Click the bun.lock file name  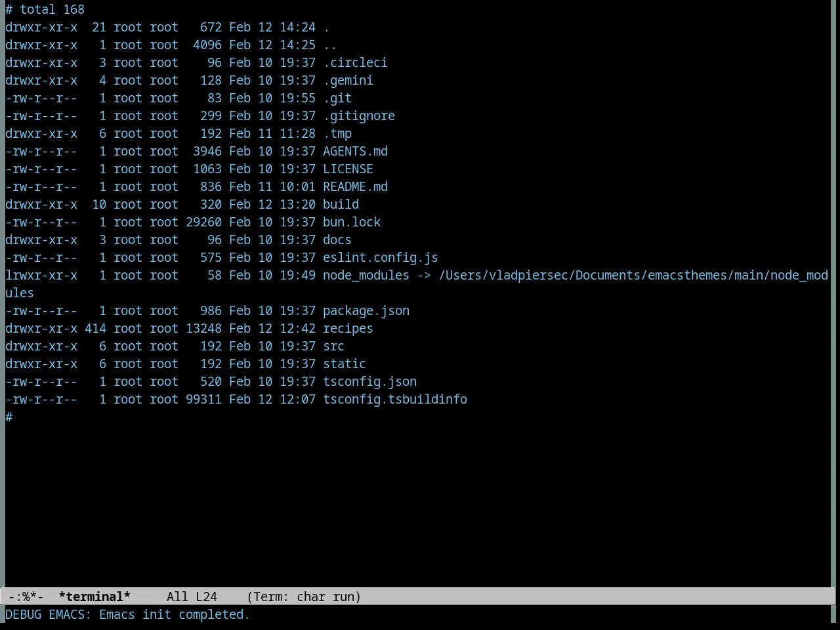352,222
